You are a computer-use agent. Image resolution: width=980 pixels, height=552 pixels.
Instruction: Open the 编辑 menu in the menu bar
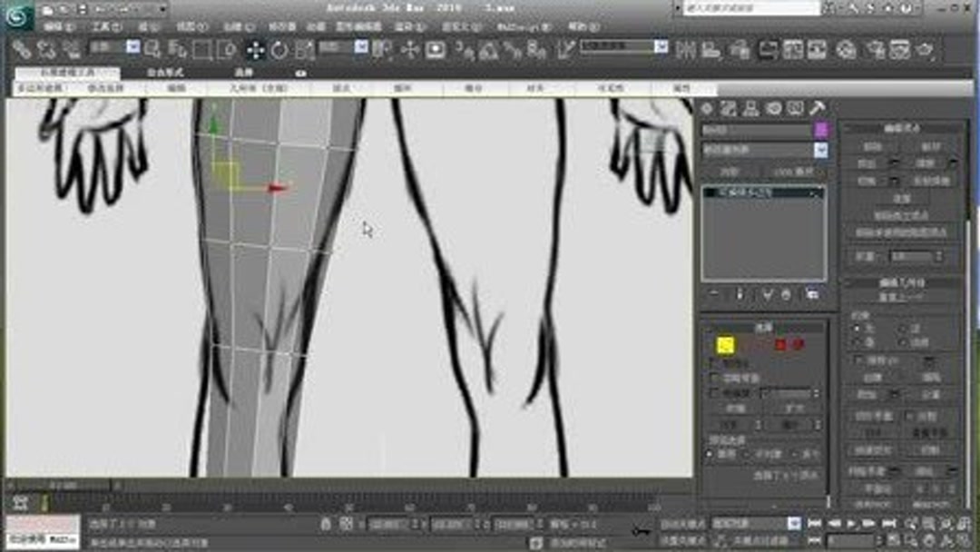click(x=54, y=25)
